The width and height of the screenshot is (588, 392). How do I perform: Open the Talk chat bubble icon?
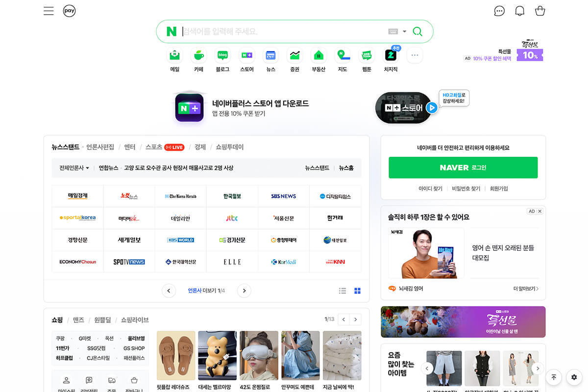(499, 11)
